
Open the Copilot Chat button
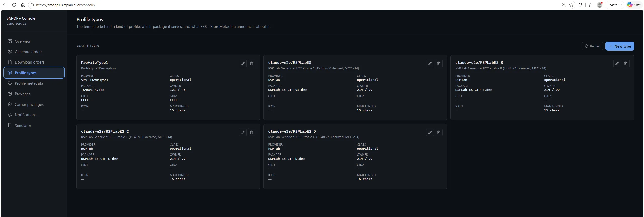[634, 5]
